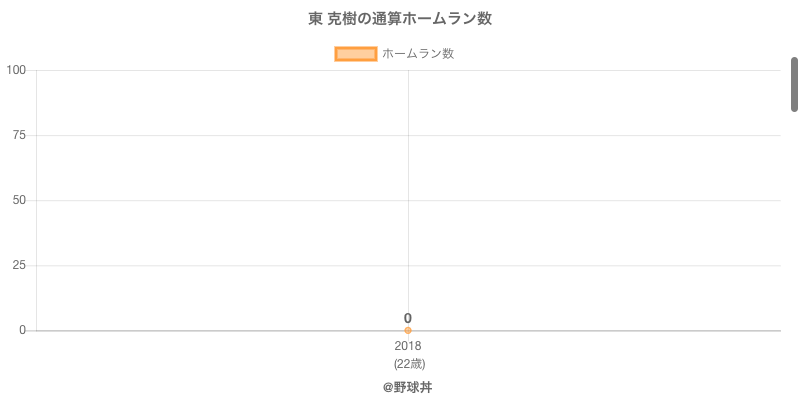This screenshot has width=800, height=400.
Task: Click the 0 y-axis tick label
Action: 23,330
